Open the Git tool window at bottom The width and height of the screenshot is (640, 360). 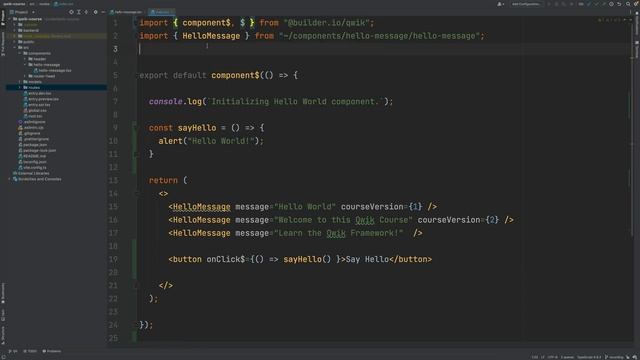tap(14, 351)
